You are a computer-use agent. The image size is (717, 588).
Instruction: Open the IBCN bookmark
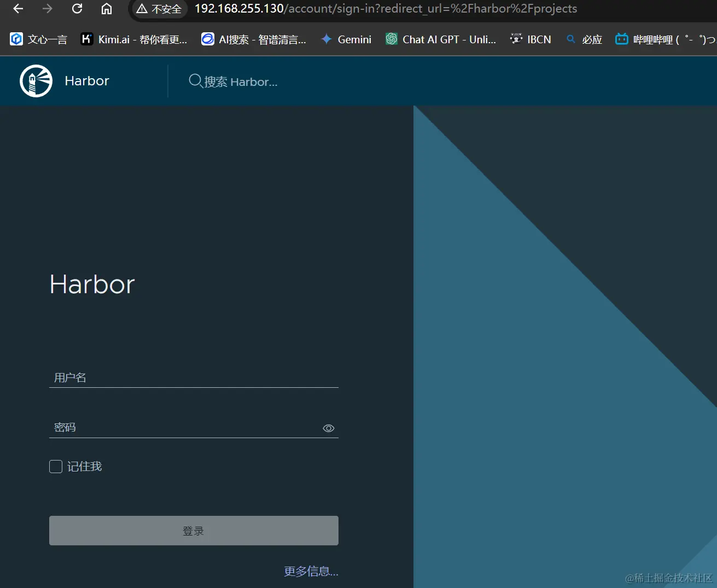[531, 39]
